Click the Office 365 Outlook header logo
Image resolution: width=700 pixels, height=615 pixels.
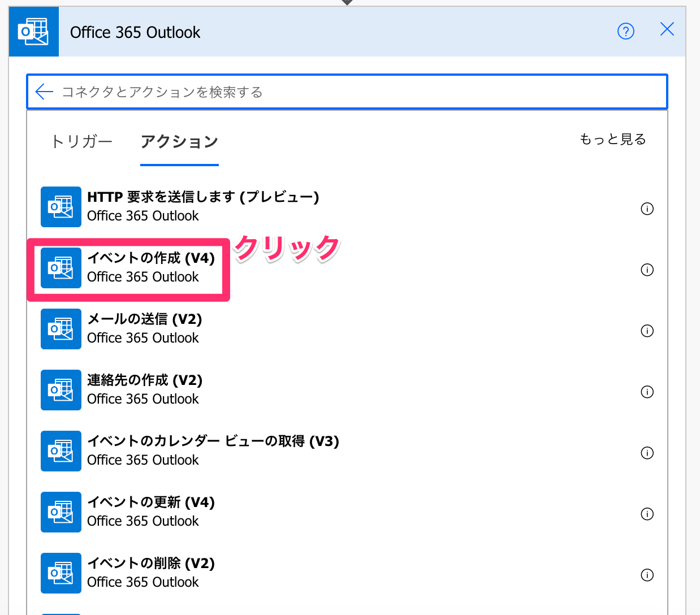coord(34,32)
